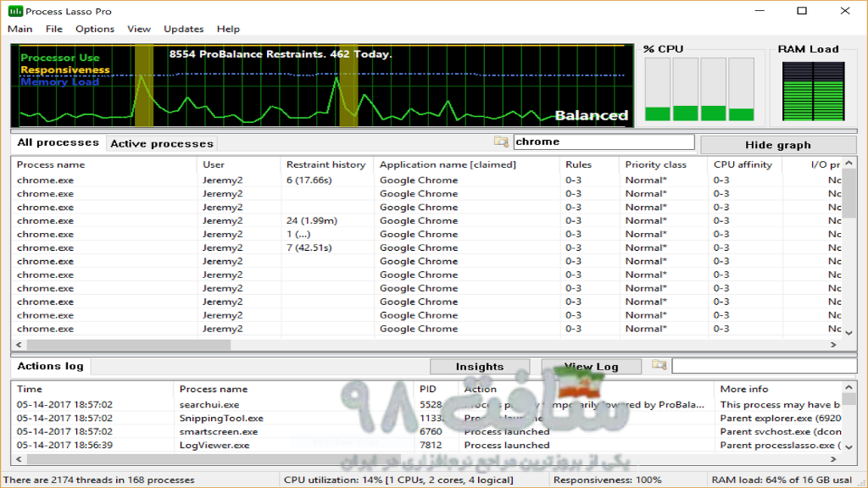Select the LogViewer.exe log entry
The width and height of the screenshot is (868, 488).
[x=426, y=446]
